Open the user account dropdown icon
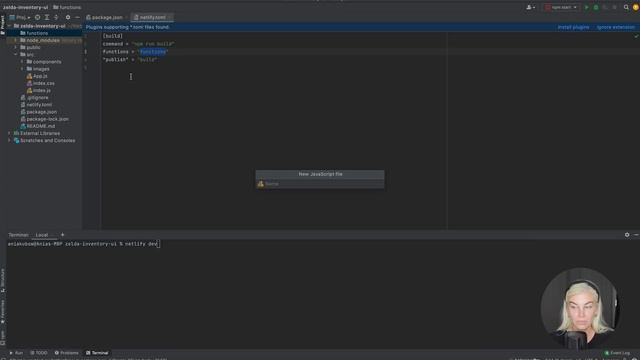The height and width of the screenshot is (360, 640). [x=531, y=7]
